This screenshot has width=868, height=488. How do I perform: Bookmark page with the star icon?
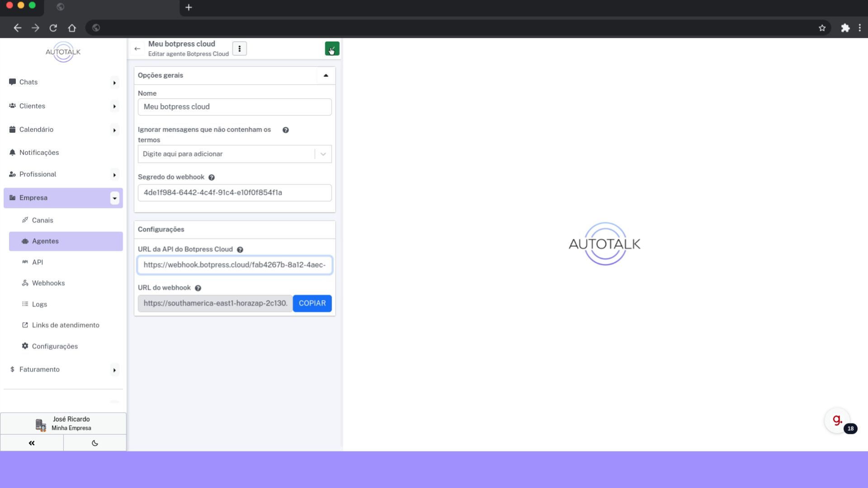click(x=822, y=28)
